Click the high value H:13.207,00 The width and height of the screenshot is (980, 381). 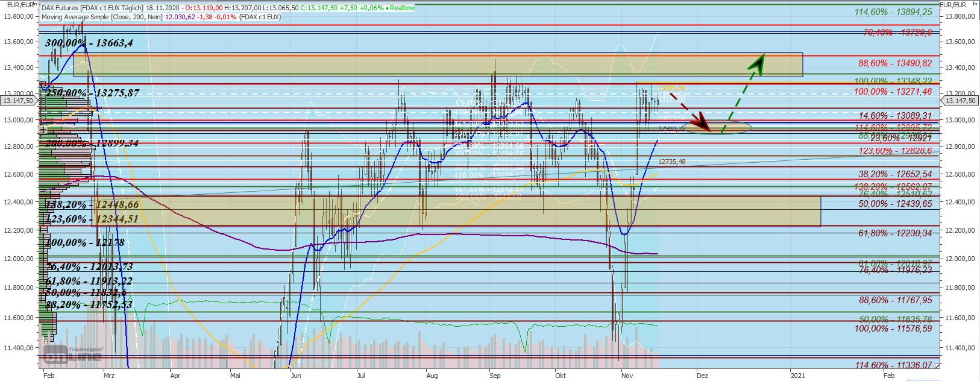242,8
